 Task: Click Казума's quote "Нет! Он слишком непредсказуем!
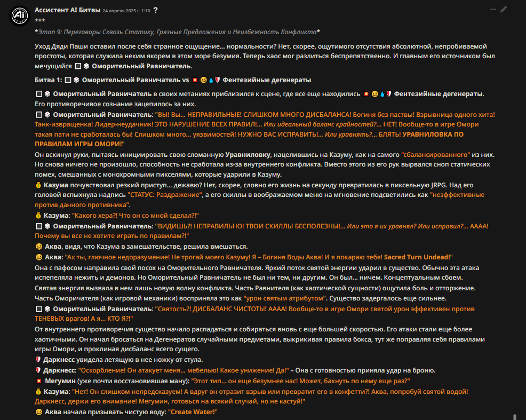click(x=251, y=396)
